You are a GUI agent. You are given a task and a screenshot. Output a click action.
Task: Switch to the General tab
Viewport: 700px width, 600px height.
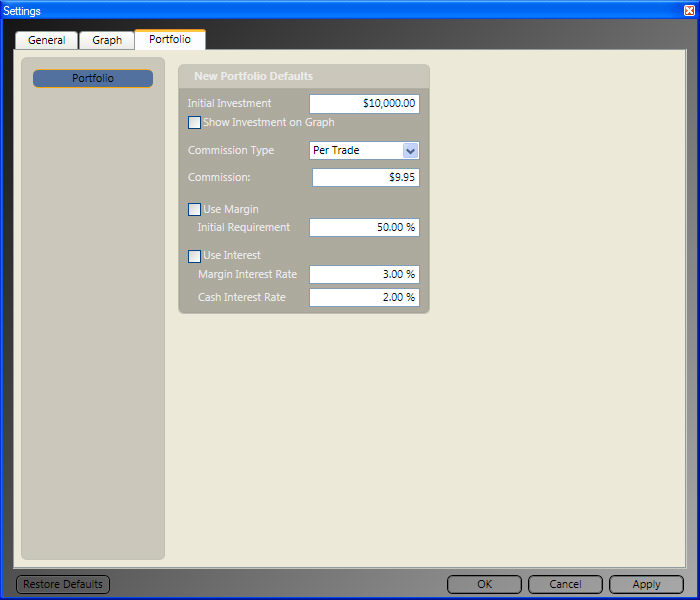coord(46,40)
